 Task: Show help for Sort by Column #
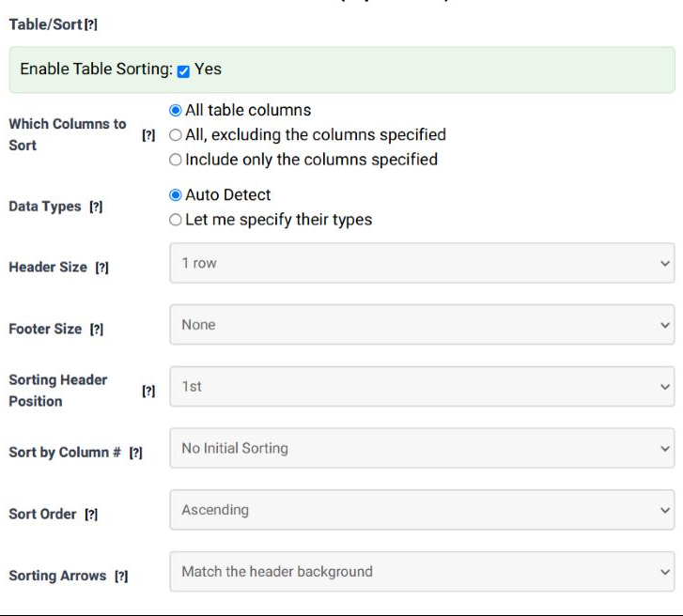[136, 453]
